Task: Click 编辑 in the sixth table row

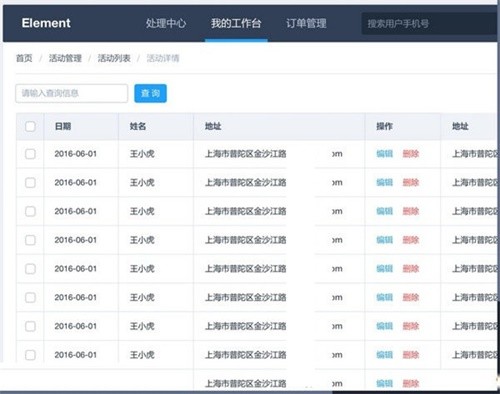Action: pyautogui.click(x=385, y=297)
